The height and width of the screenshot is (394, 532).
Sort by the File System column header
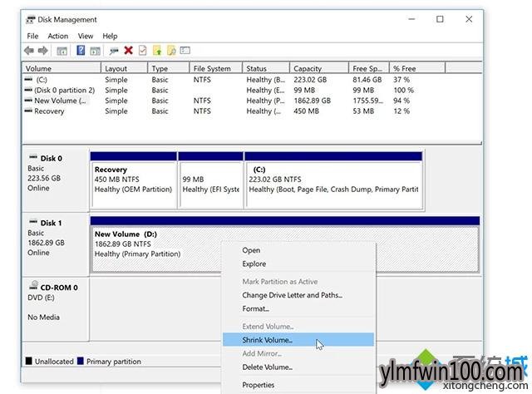pyautogui.click(x=216, y=68)
